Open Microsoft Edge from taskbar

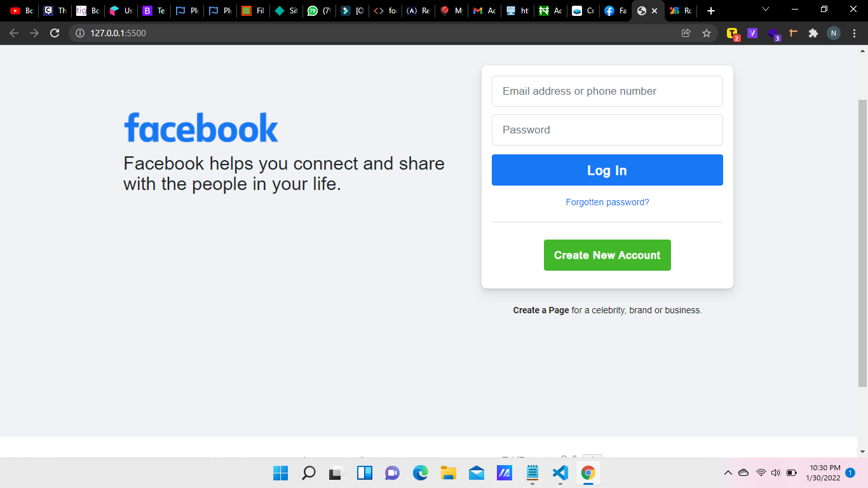point(420,473)
